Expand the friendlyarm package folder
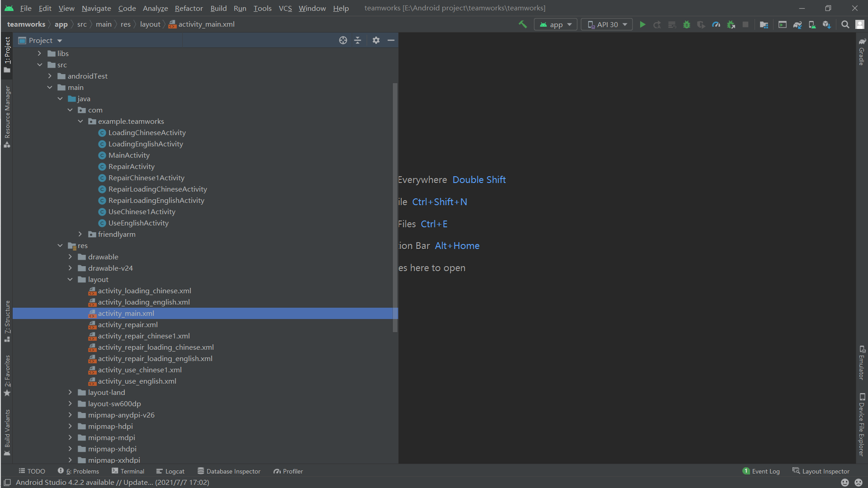Viewport: 868px width, 488px height. (80, 234)
